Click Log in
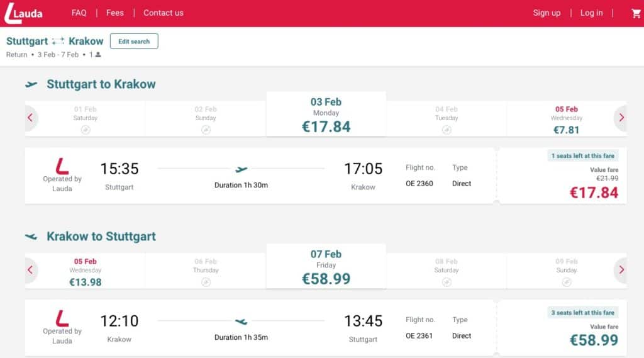Viewport: 644px width, 358px height. click(591, 13)
